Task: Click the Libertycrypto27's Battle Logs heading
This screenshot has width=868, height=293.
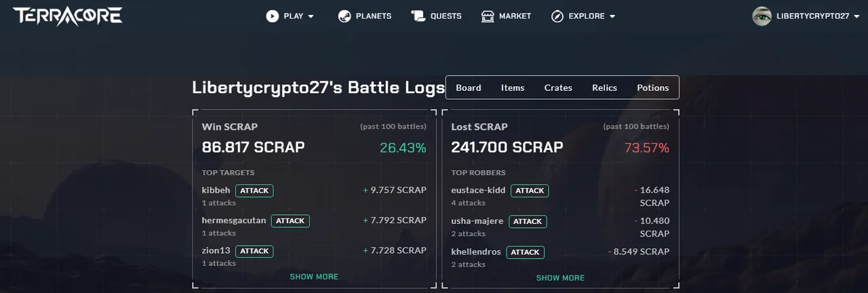Action: click(318, 87)
